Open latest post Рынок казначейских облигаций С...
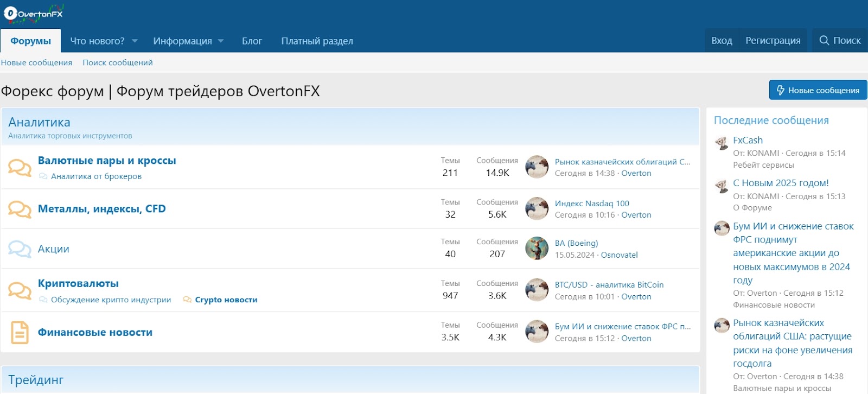 623,162
